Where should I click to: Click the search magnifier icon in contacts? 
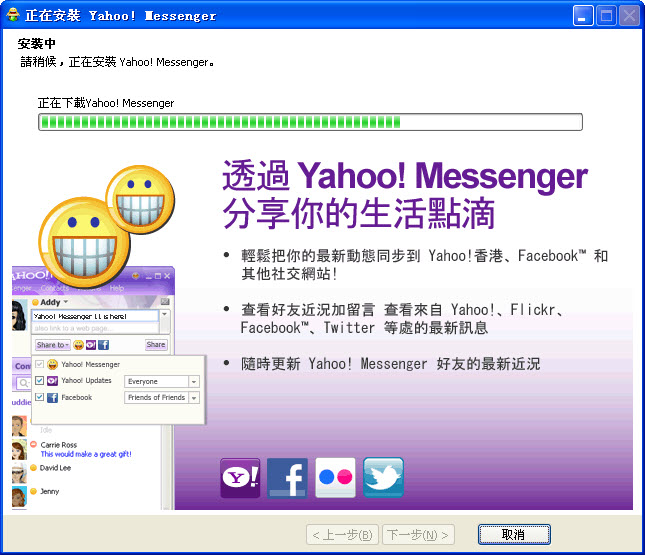tap(23, 383)
